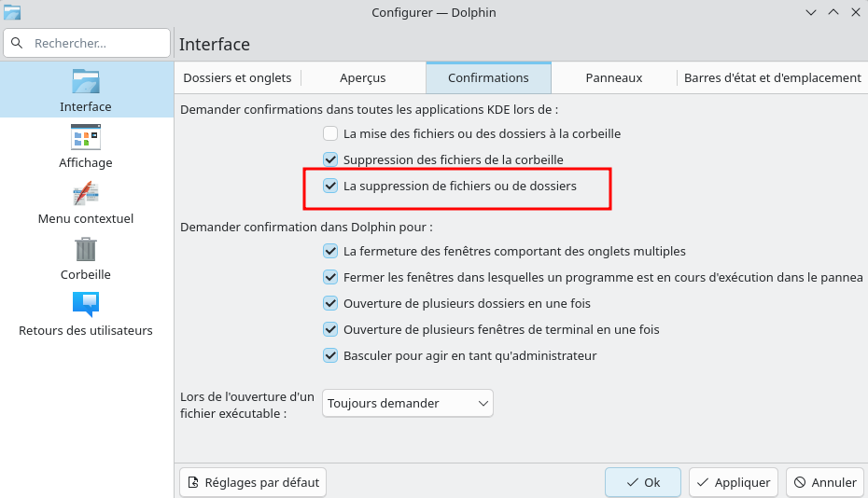Expand the Toujours demander dropdown
868x498 pixels.
tap(407, 403)
